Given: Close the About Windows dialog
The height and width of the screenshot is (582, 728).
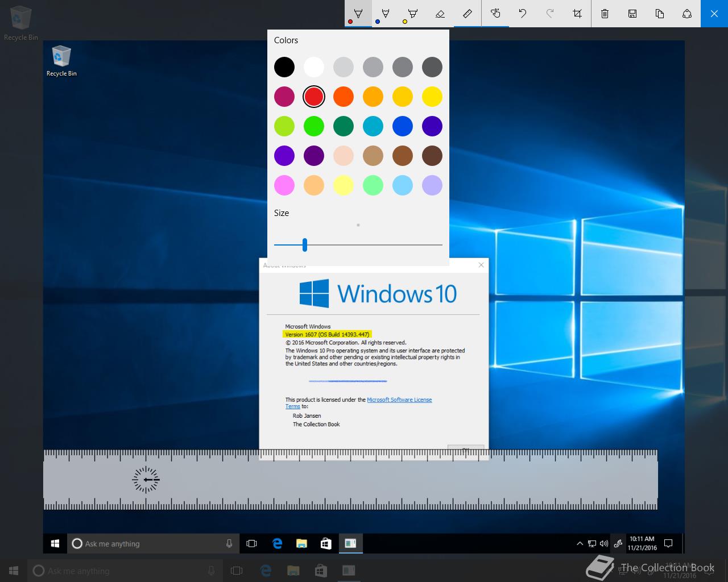Looking at the screenshot, I should 481,265.
